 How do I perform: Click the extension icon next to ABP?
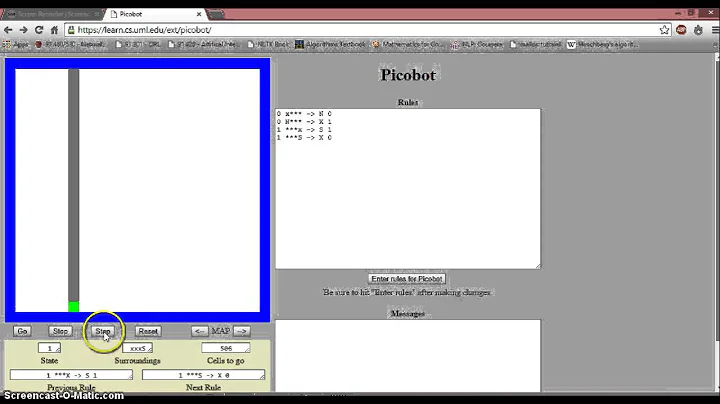(x=698, y=30)
